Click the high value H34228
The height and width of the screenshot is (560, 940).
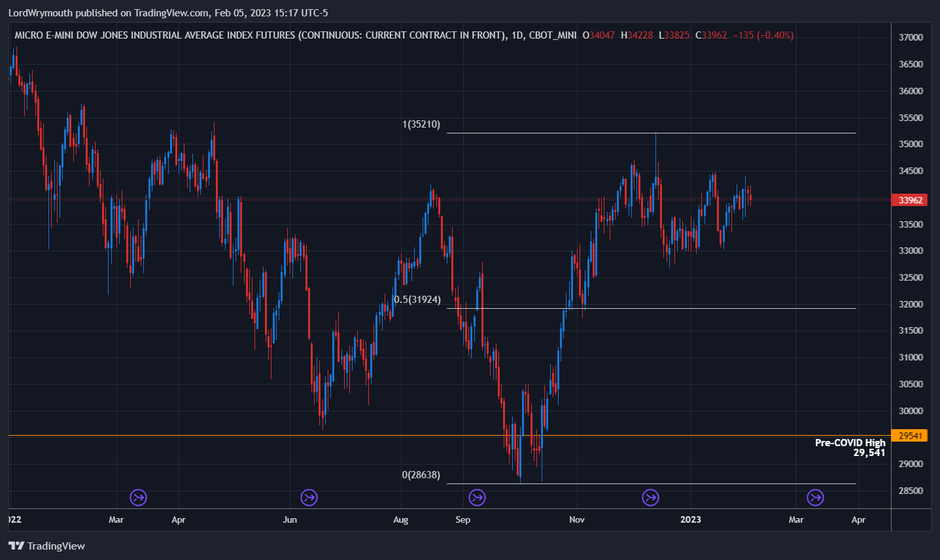click(636, 35)
